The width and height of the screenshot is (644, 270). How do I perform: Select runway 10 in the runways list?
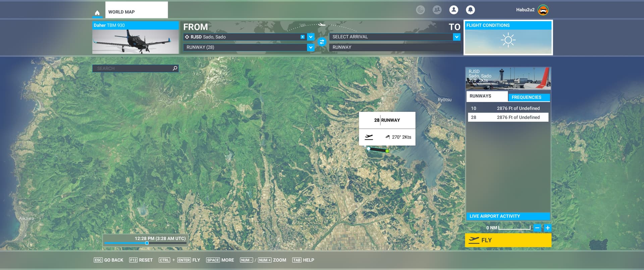coord(508,108)
